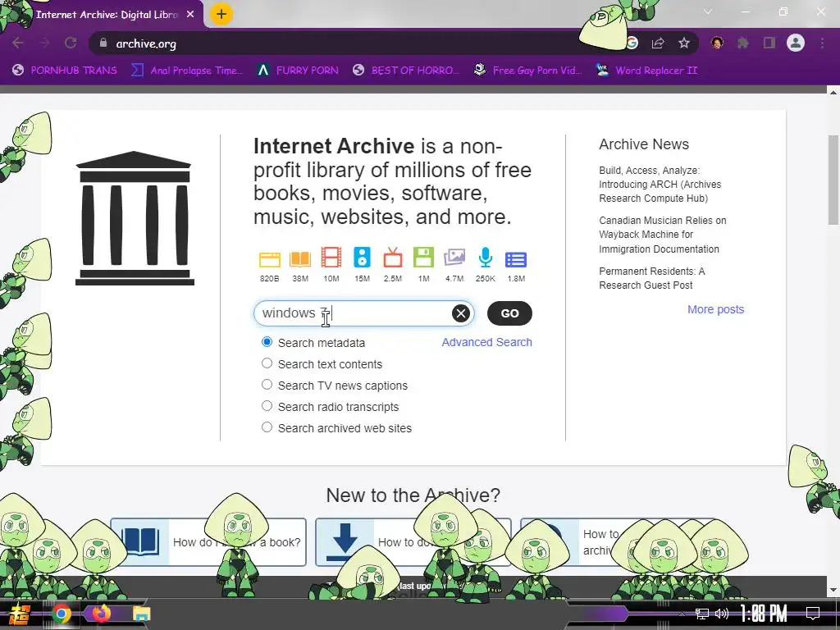Open the Wayback Machine web icon labeled 820B

click(269, 260)
